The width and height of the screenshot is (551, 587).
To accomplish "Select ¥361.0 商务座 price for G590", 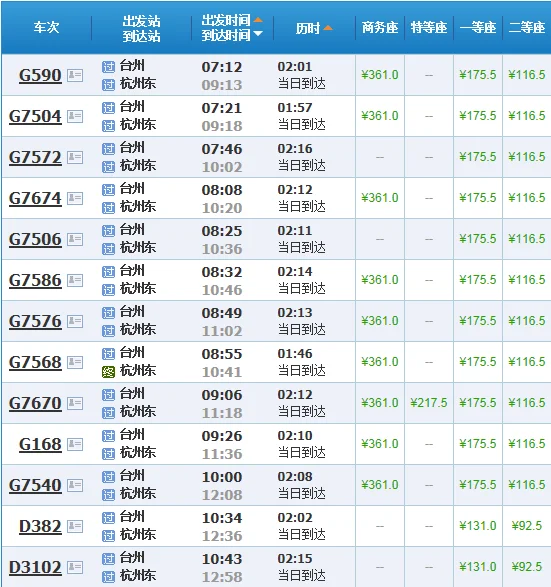I will tap(380, 75).
